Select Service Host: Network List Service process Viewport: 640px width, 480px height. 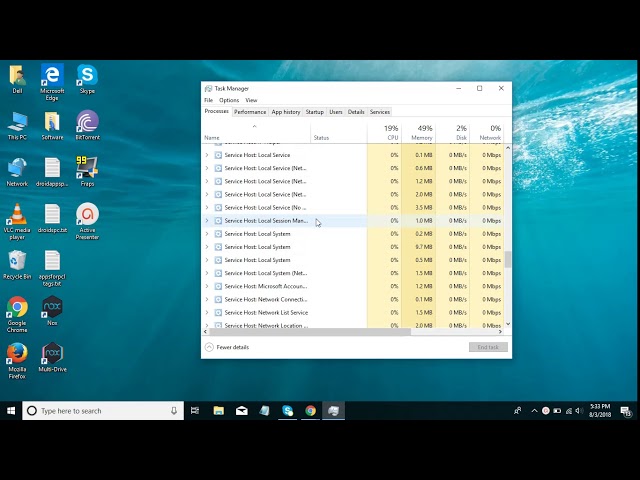pyautogui.click(x=353, y=312)
